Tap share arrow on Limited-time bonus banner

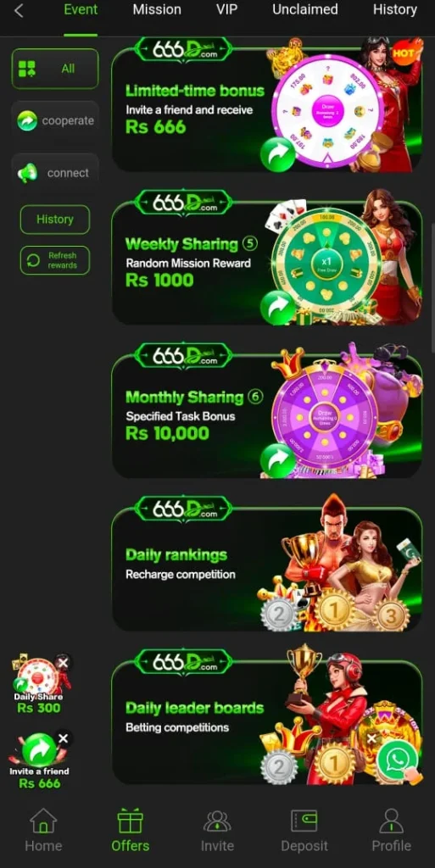277,154
